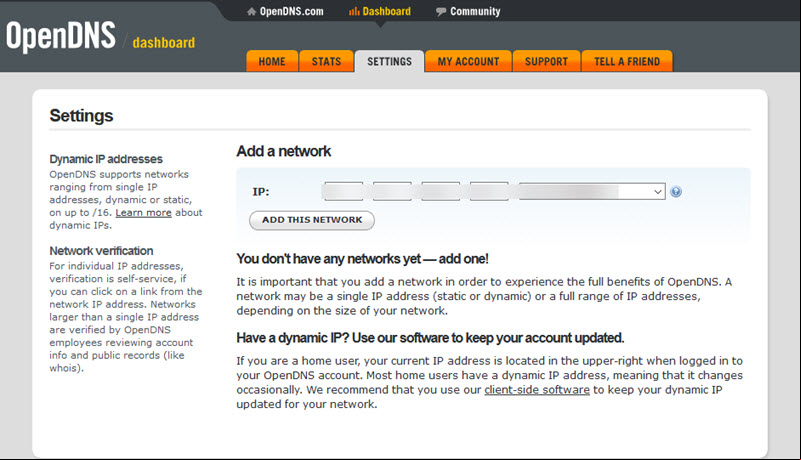The image size is (801, 460).
Task: Click the home icon next to OpenDNS.com
Action: coord(251,12)
